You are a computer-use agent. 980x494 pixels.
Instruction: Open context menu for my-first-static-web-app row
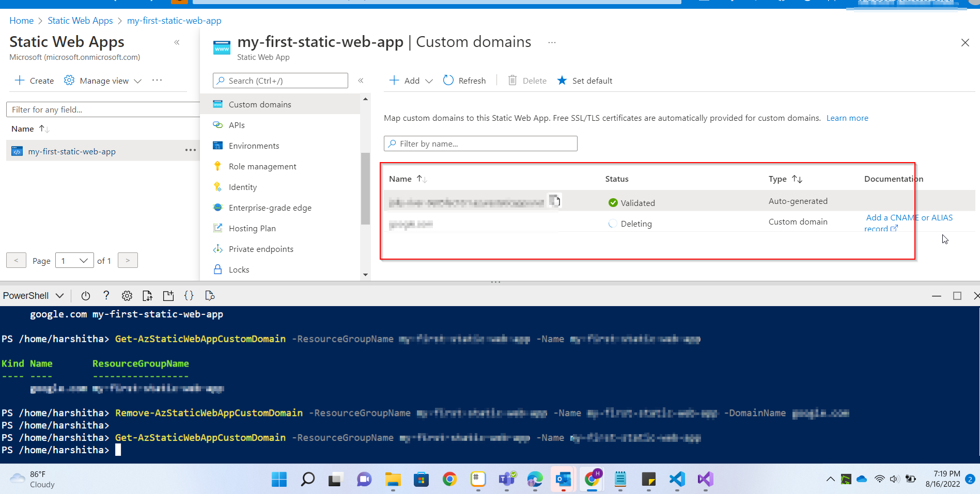[191, 150]
